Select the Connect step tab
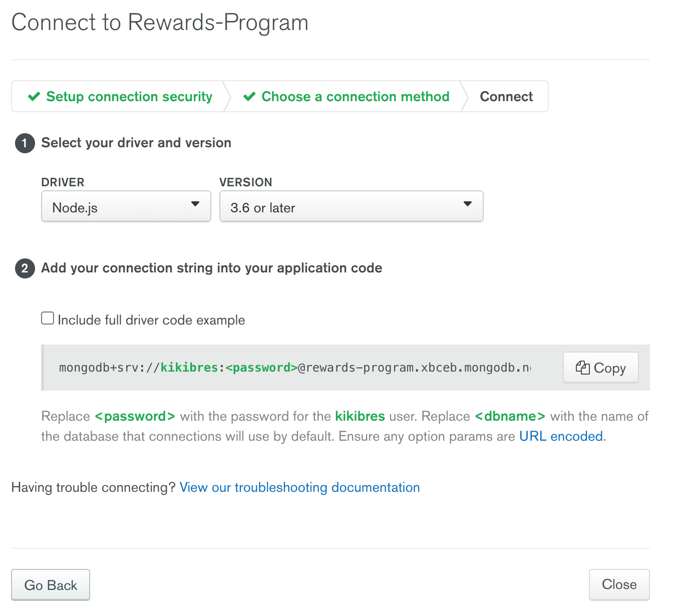 point(506,96)
